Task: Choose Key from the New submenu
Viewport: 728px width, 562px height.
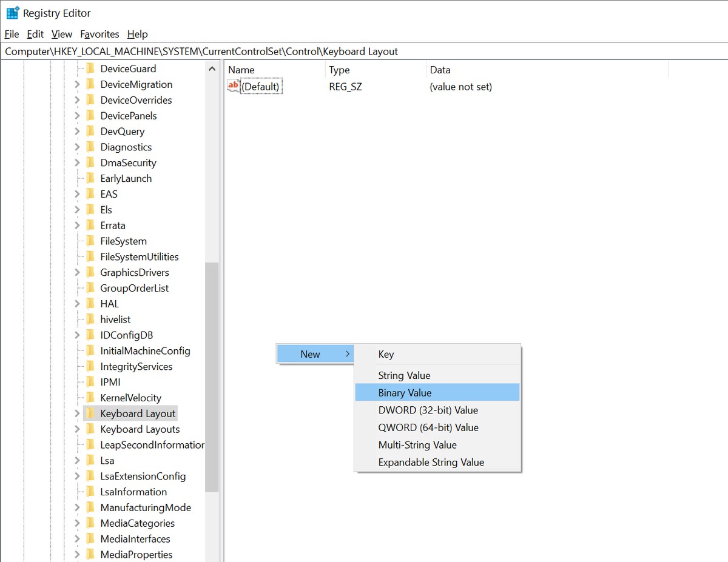Action: [437, 354]
